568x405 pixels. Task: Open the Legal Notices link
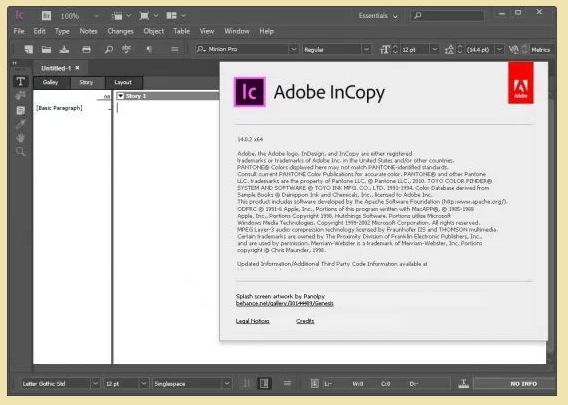(x=252, y=321)
